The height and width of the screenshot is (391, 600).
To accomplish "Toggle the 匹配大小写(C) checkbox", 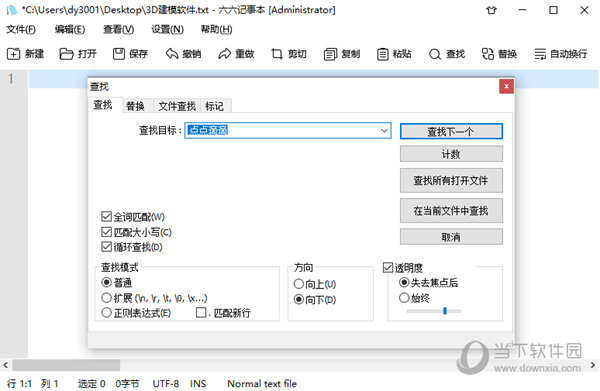I will [x=106, y=232].
